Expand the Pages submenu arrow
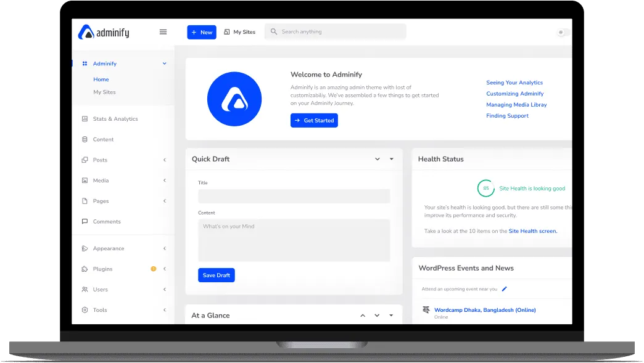 coord(165,201)
